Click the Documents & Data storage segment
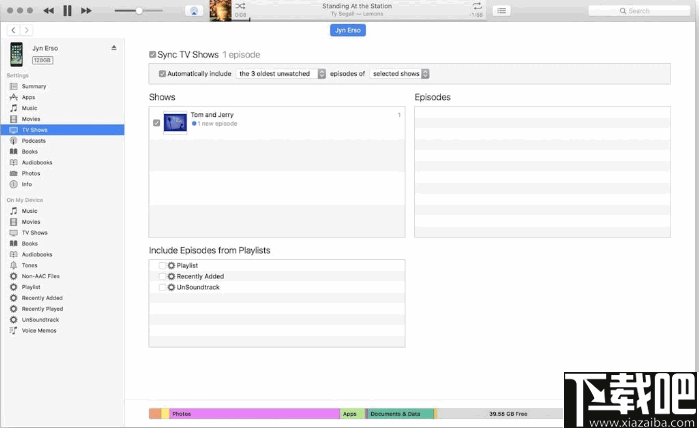This screenshot has width=699, height=428. (400, 414)
